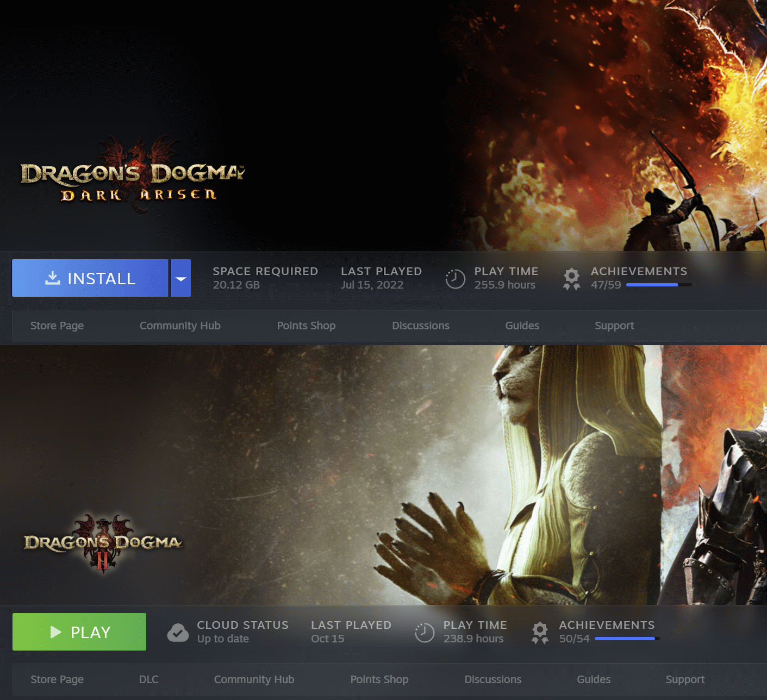Screen dimensions: 767x700
Task: Click the 47/59 achievements progress bar
Action: tap(659, 285)
